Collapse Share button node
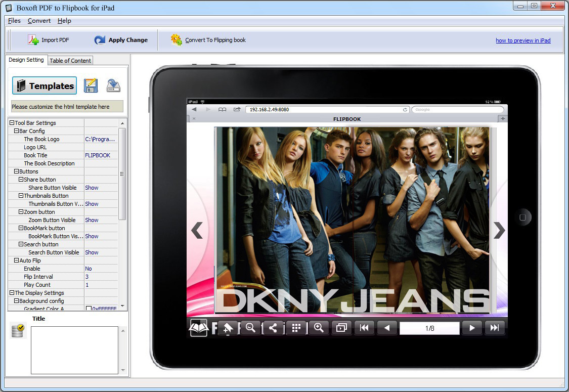This screenshot has width=569, height=392. point(21,179)
